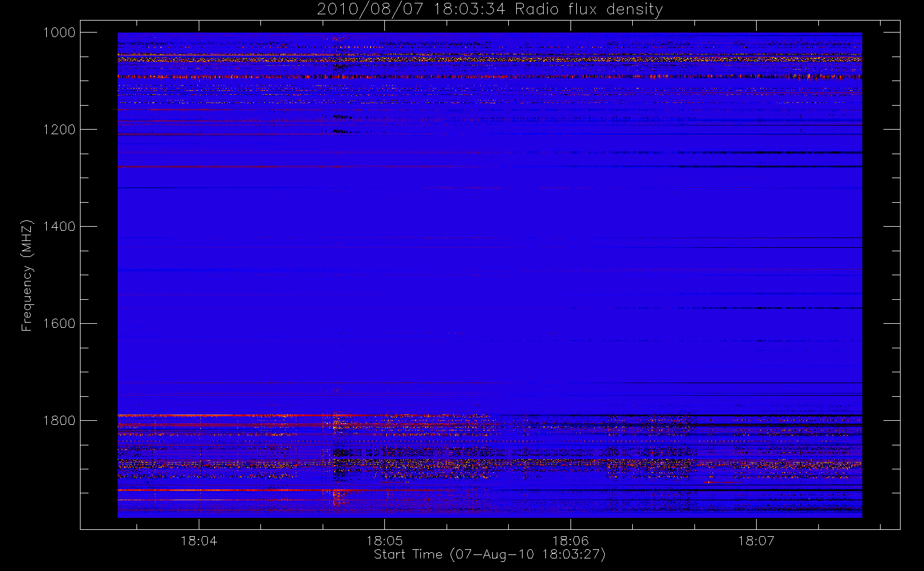924x571 pixels.
Task: Click the 18:07 time tick label
Action: pos(756,541)
